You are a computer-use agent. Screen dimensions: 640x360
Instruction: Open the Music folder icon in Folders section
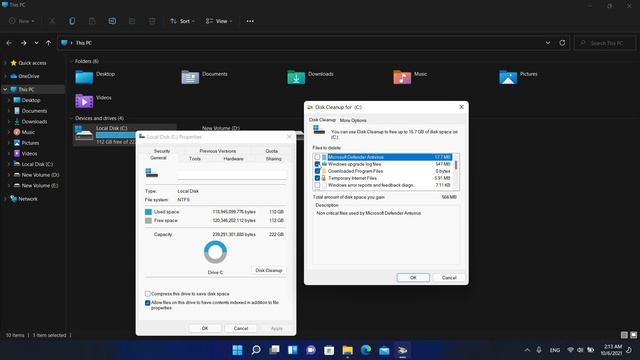pos(402,77)
